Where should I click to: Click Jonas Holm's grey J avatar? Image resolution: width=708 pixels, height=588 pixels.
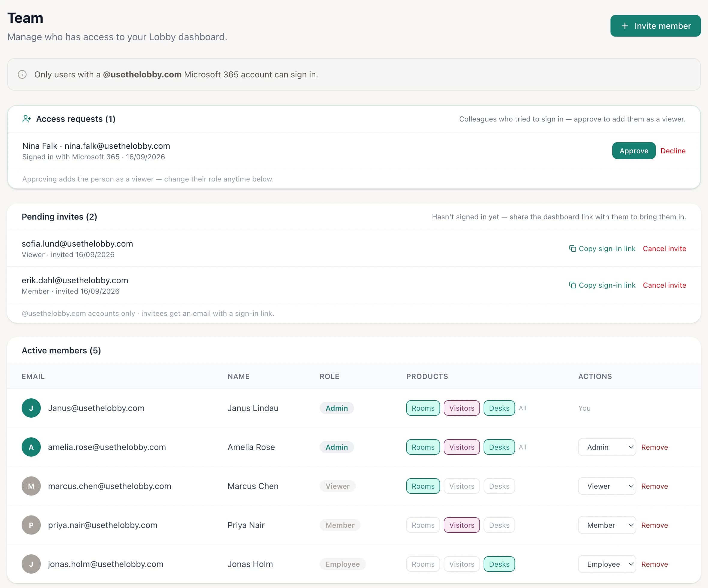[31, 564]
